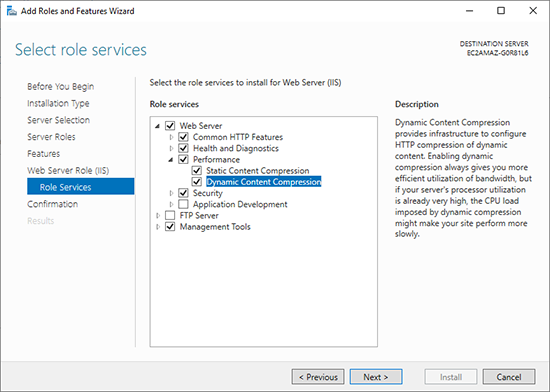The height and width of the screenshot is (392, 550).
Task: Collapse the Web Server tree node
Action: (x=157, y=126)
